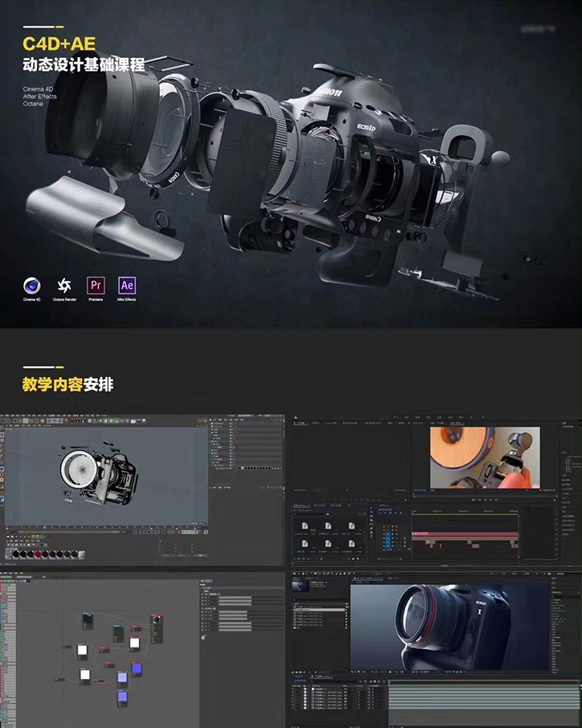Click the Octane Render logo icon

[x=64, y=286]
